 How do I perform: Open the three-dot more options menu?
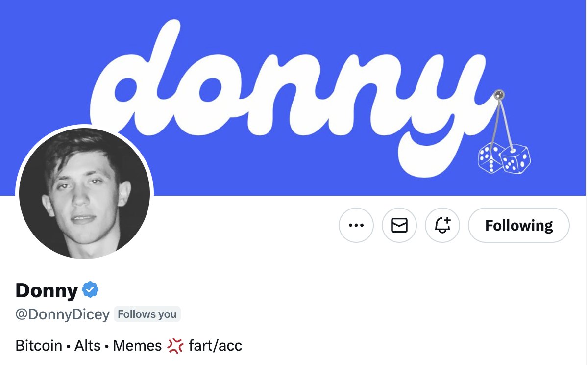[x=356, y=225]
